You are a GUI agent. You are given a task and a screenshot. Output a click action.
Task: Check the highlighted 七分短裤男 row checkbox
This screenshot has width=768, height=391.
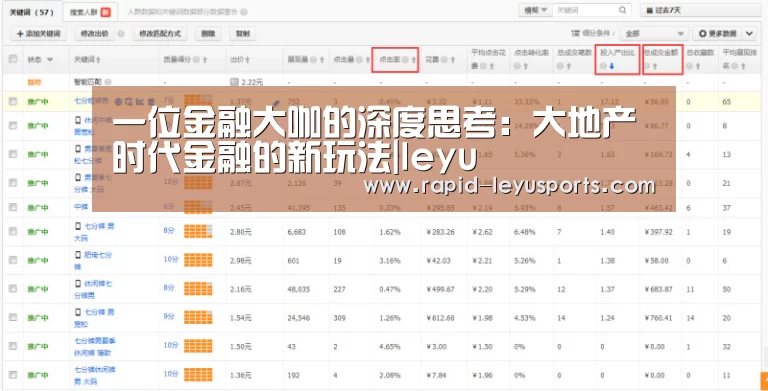(x=13, y=101)
